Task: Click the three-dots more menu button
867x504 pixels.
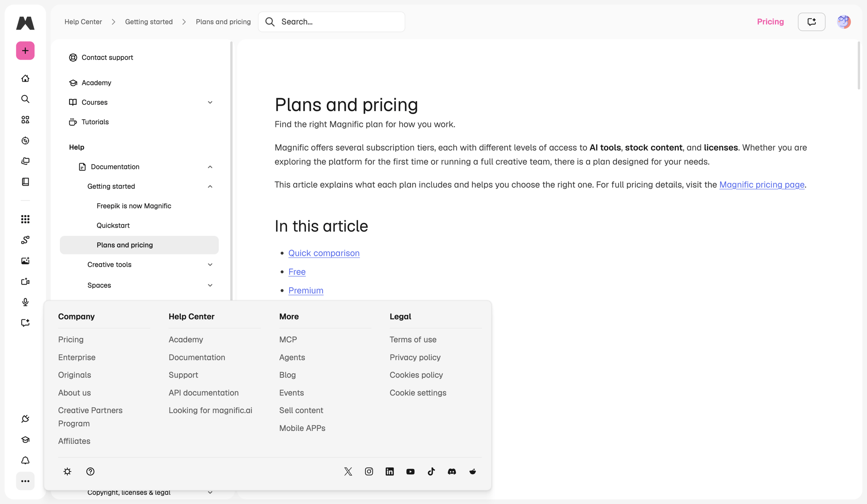Action: point(25,481)
